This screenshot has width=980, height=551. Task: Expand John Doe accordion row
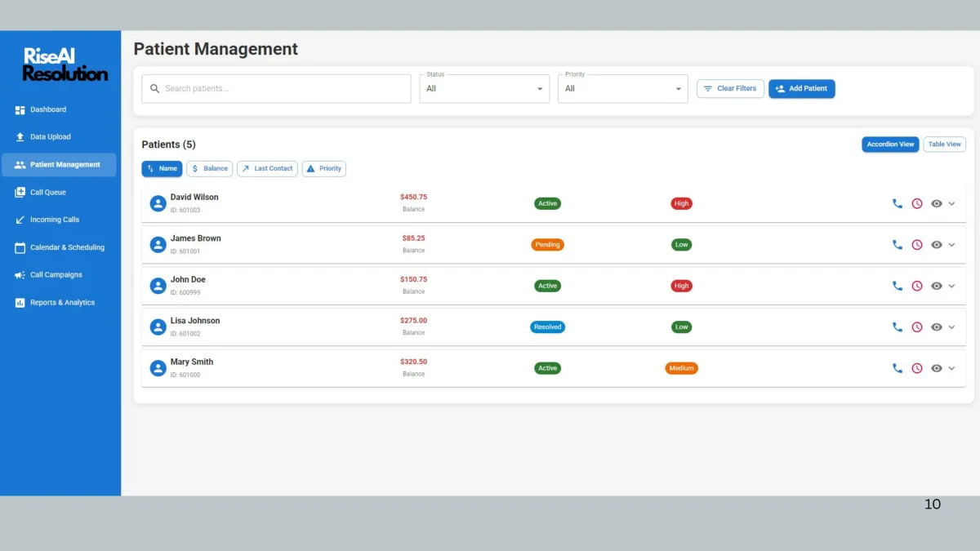coord(951,286)
